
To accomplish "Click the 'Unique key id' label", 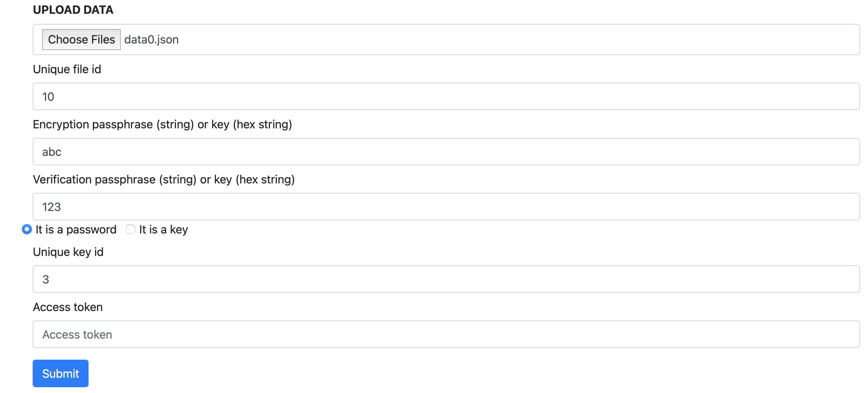I will pos(68,252).
